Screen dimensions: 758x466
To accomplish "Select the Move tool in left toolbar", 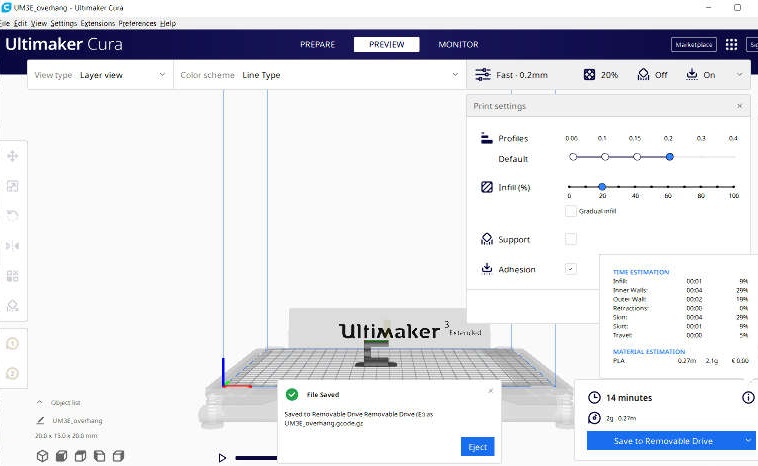I will point(13,156).
